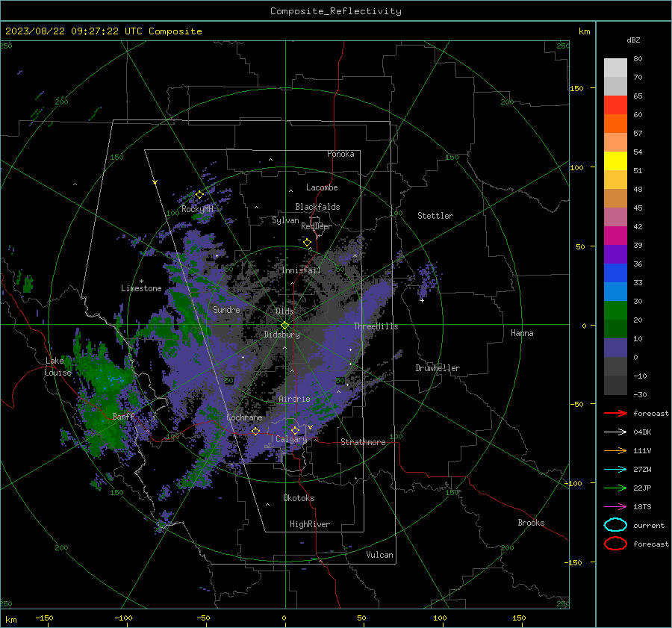Viewport: 672px width, 628px height.
Task: Click the orange 111V arrow icon
Action: tap(615, 450)
